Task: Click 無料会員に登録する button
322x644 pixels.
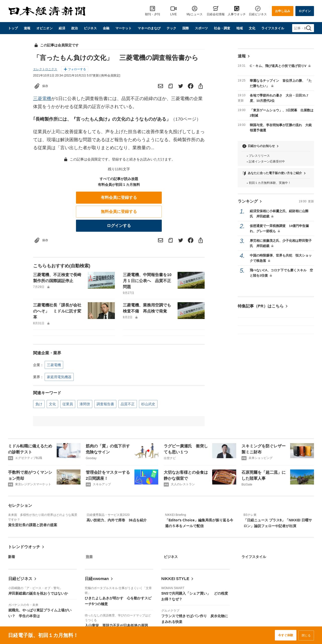Action: click(x=119, y=212)
